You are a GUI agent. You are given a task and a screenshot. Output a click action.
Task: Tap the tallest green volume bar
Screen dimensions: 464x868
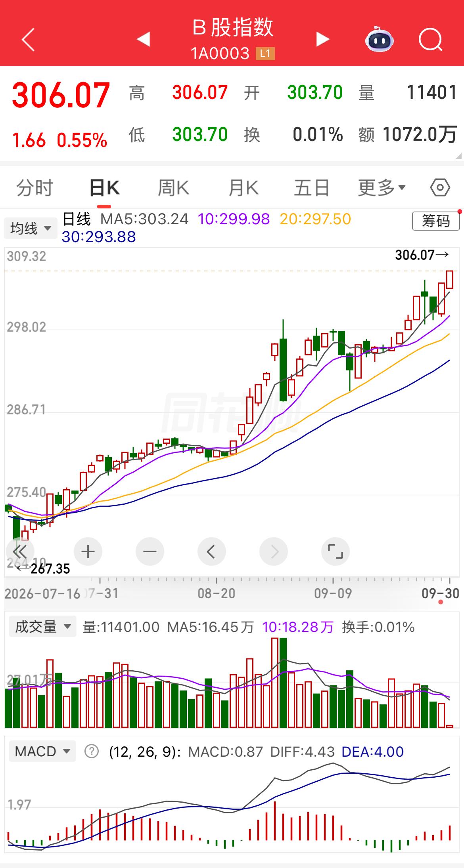[283, 683]
